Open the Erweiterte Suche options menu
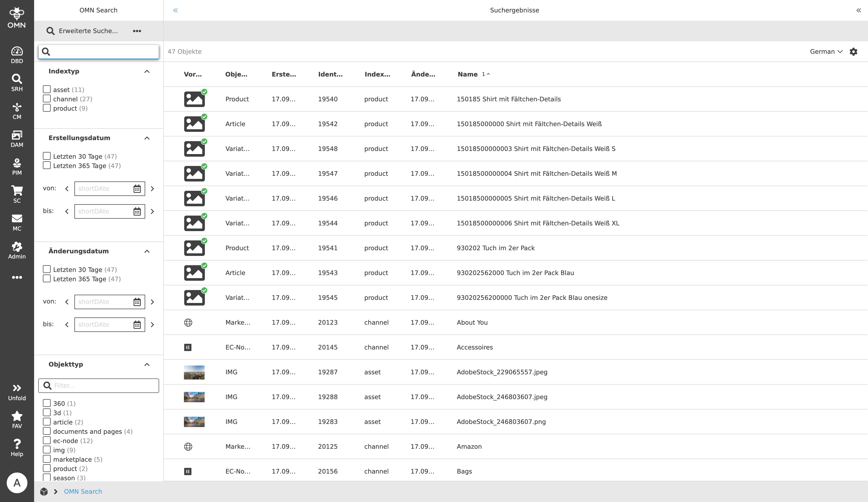 coord(137,31)
